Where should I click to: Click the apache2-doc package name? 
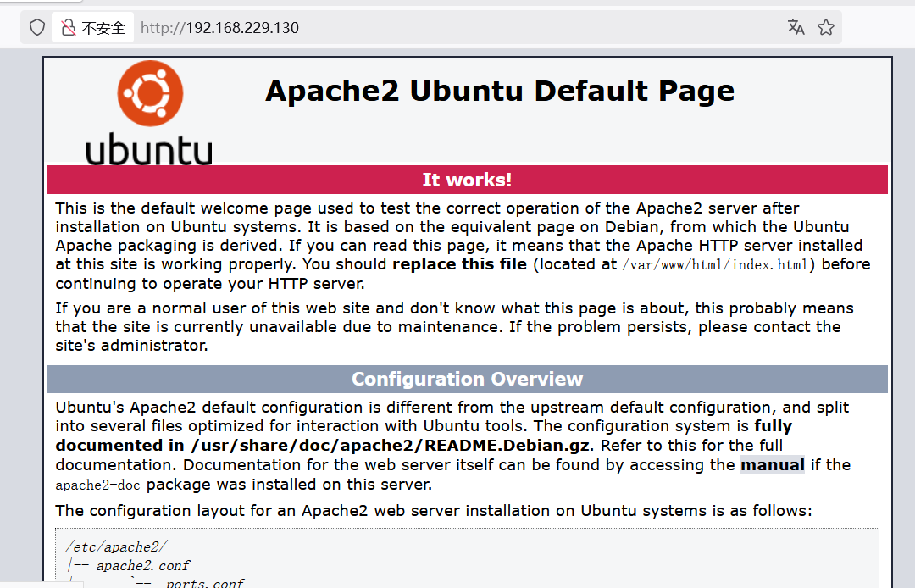coord(98,485)
